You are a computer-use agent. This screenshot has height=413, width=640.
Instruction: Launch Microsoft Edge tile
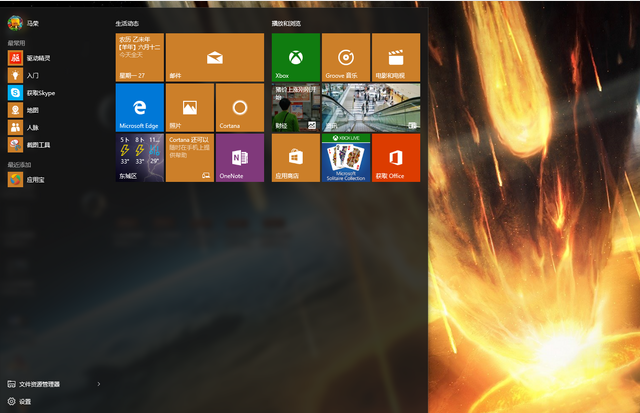(x=140, y=107)
